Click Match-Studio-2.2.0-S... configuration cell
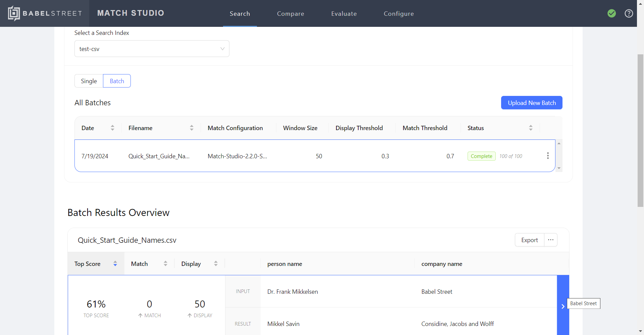644x335 pixels. point(237,156)
